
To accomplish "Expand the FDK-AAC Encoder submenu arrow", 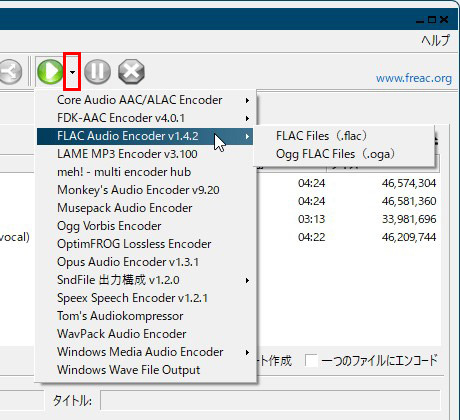I will (x=247, y=118).
